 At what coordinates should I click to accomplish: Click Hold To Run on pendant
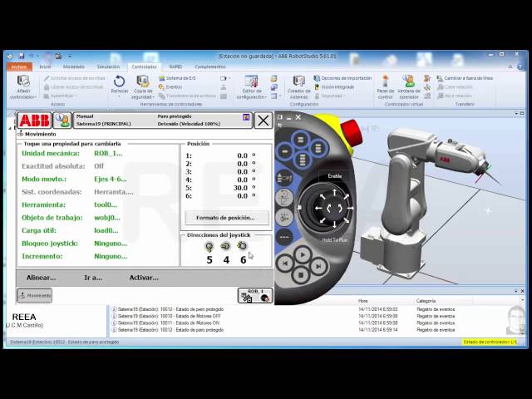(334, 240)
